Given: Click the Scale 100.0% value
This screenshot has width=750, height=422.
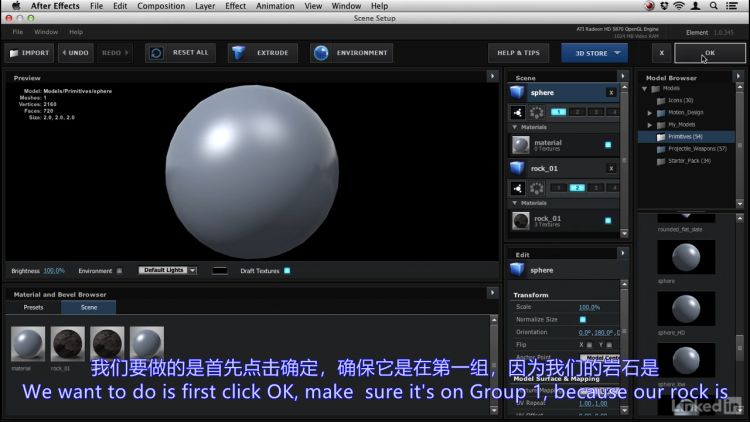Looking at the screenshot, I should (589, 307).
